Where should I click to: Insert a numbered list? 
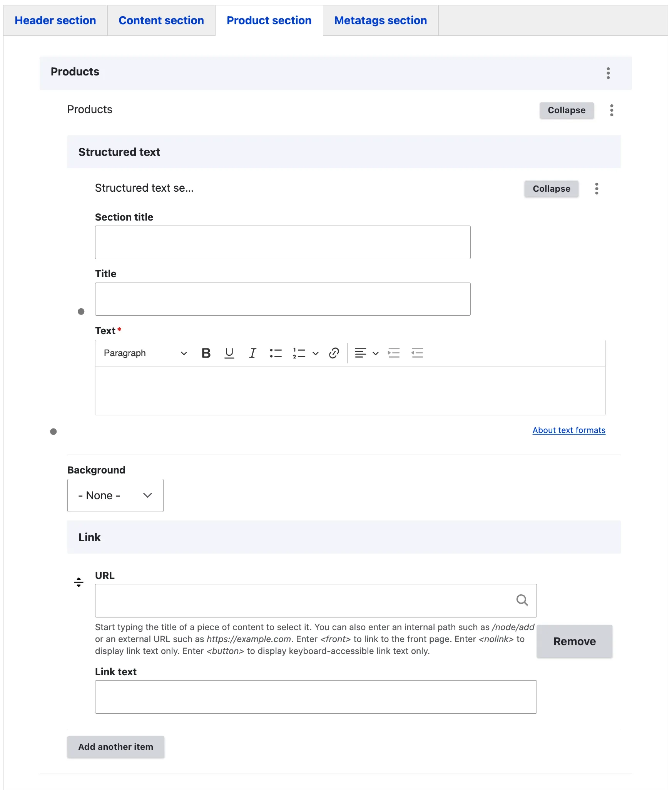coord(299,353)
